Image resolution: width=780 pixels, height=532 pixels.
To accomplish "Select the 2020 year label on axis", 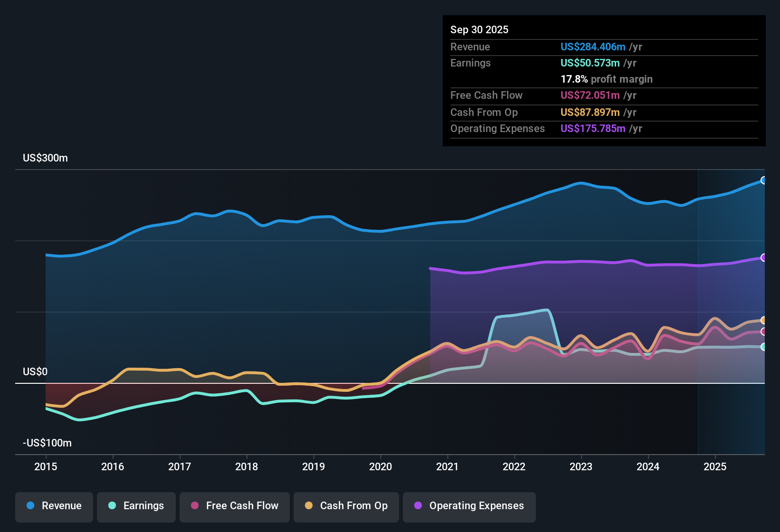I will [380, 467].
